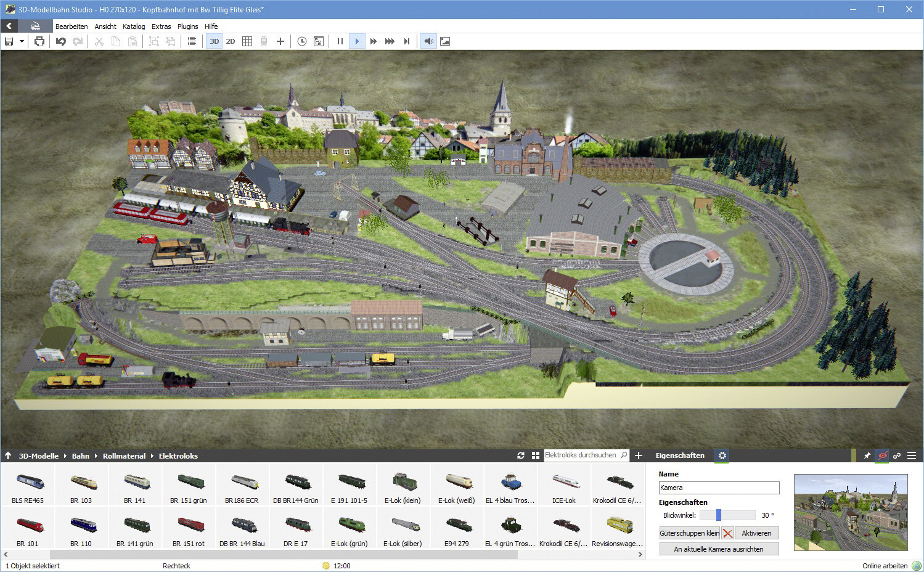Remove linked object with red X
Image resolution: width=924 pixels, height=572 pixels.
click(728, 533)
